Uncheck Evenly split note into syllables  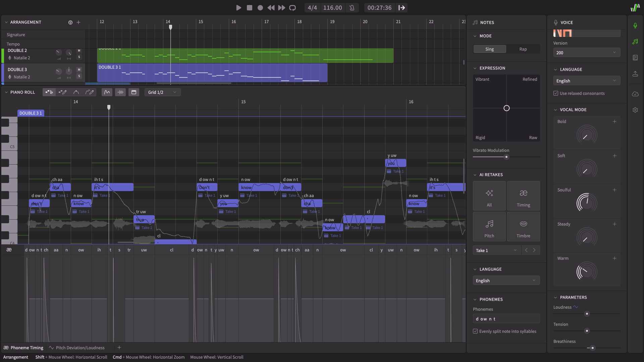(475, 331)
